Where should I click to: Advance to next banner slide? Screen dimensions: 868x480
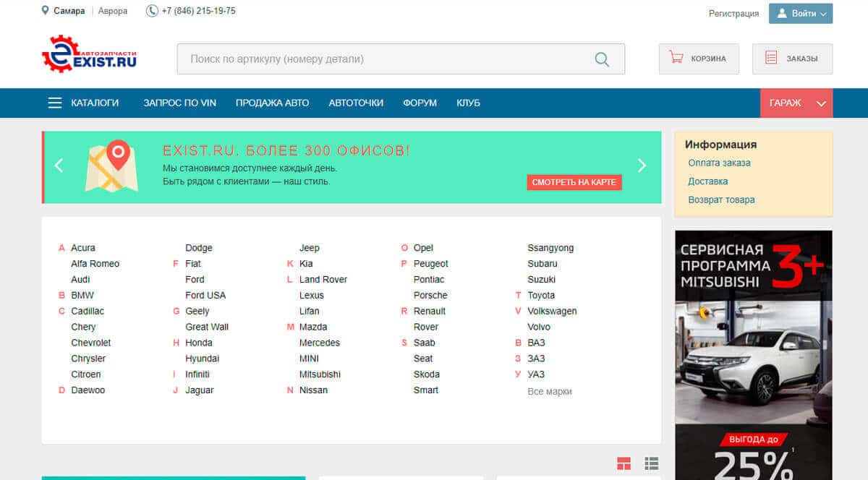tap(642, 166)
